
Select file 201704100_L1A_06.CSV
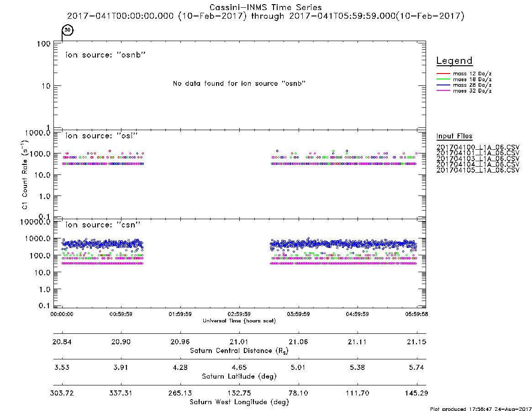[x=478, y=148]
